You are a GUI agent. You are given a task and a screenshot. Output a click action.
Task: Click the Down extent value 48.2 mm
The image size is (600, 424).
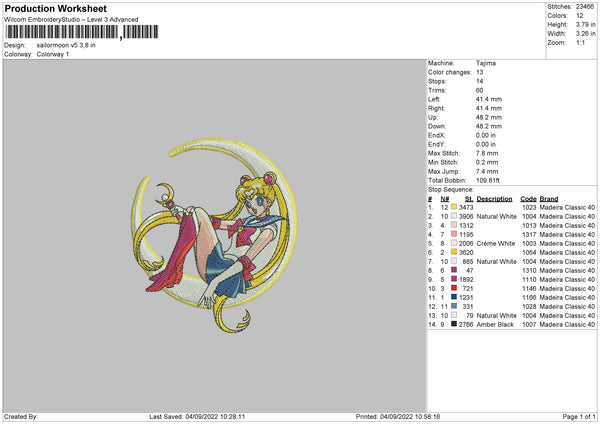point(489,126)
